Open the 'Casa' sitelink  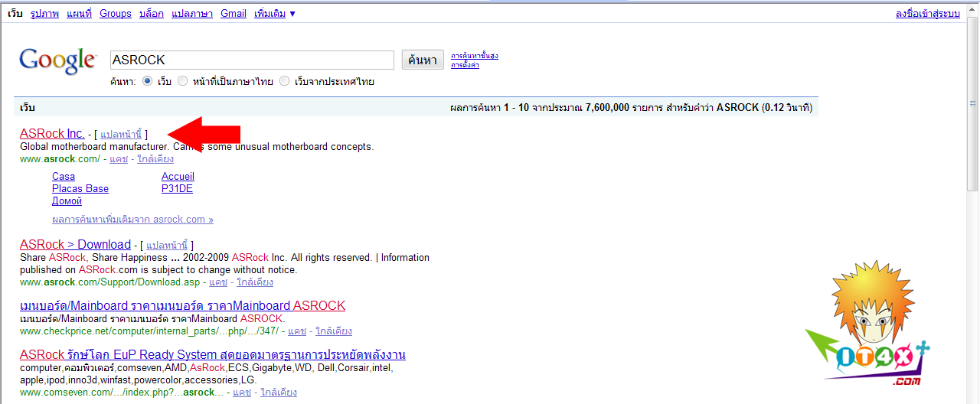(64, 177)
